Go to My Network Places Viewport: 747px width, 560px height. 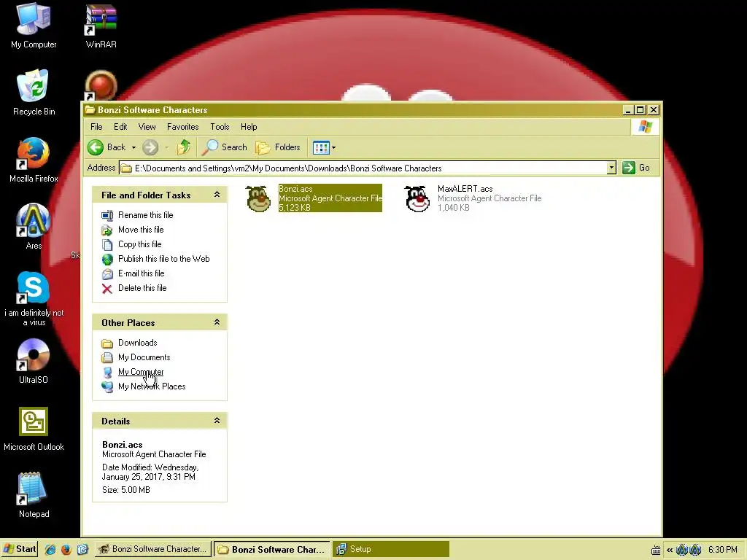click(x=152, y=386)
